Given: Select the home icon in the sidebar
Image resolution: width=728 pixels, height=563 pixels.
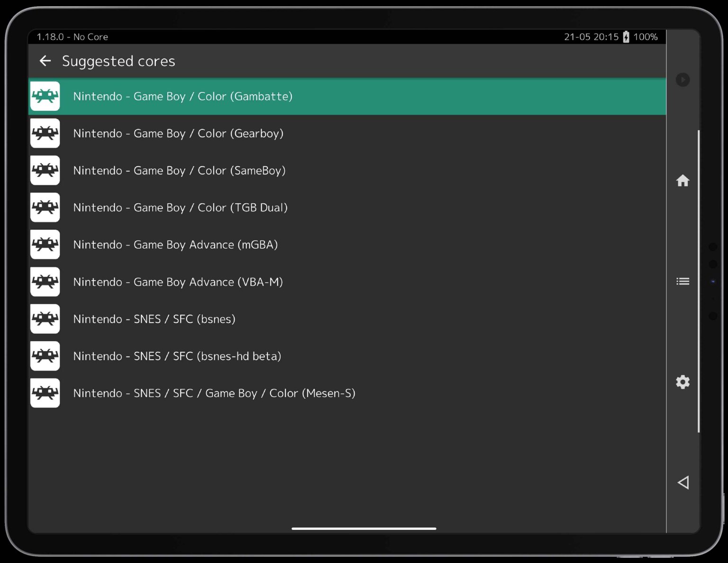Looking at the screenshot, I should (x=682, y=181).
